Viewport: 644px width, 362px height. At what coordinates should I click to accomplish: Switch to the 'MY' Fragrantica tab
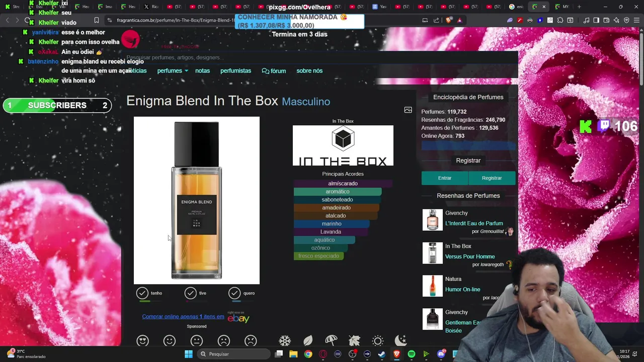pos(562,7)
